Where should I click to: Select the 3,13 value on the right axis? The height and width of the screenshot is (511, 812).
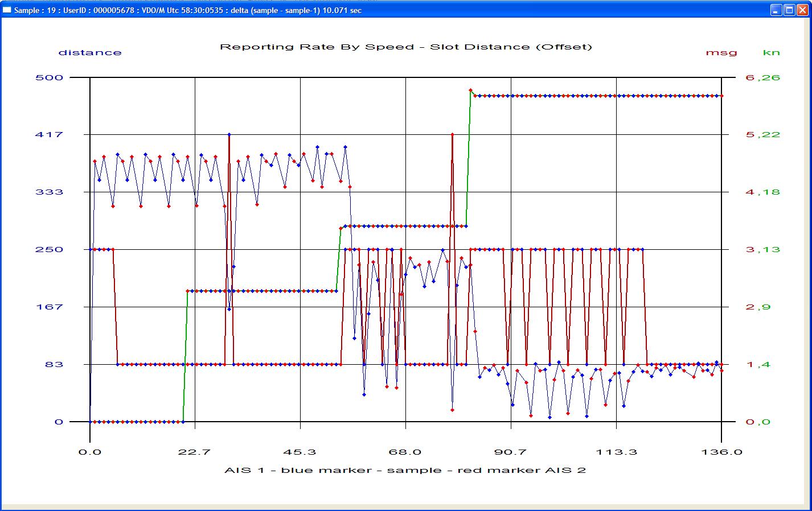click(x=762, y=249)
